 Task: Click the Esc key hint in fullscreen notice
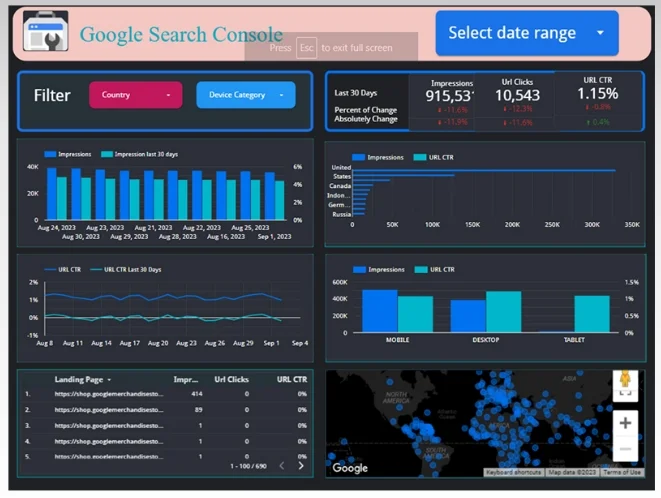coord(306,48)
